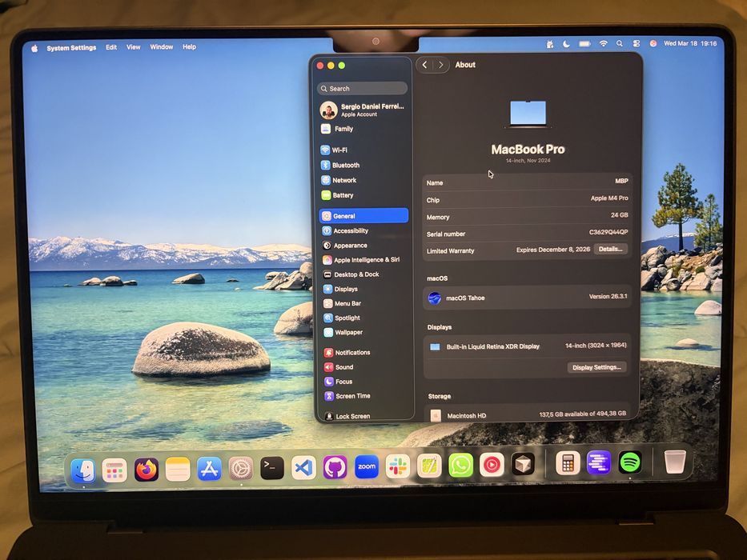The height and width of the screenshot is (560, 747).
Task: Open the App Store from the Dock
Action: pyautogui.click(x=209, y=469)
